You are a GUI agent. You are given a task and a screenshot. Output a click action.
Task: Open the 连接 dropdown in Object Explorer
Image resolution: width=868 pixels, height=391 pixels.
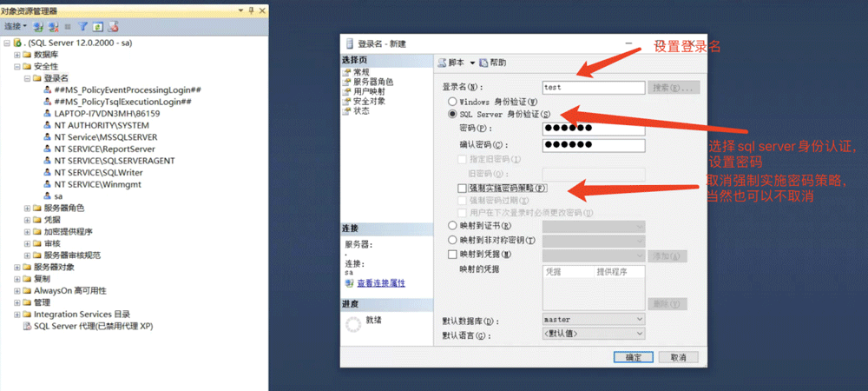coord(16,26)
